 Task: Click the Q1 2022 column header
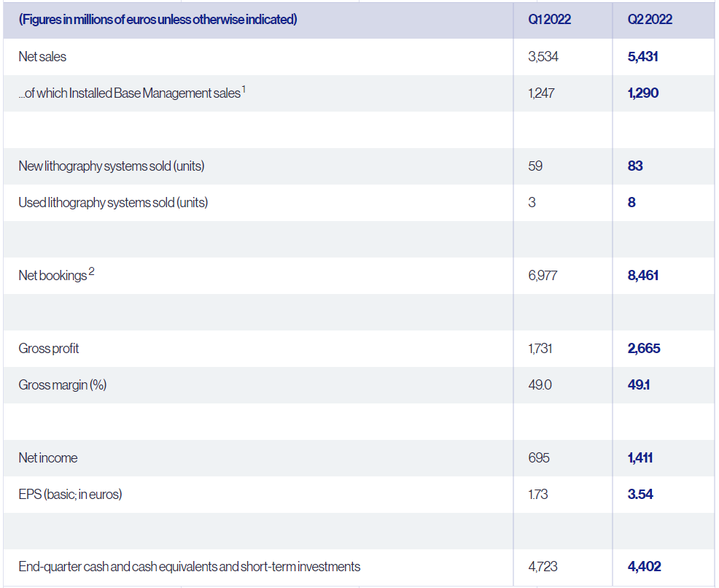549,20
